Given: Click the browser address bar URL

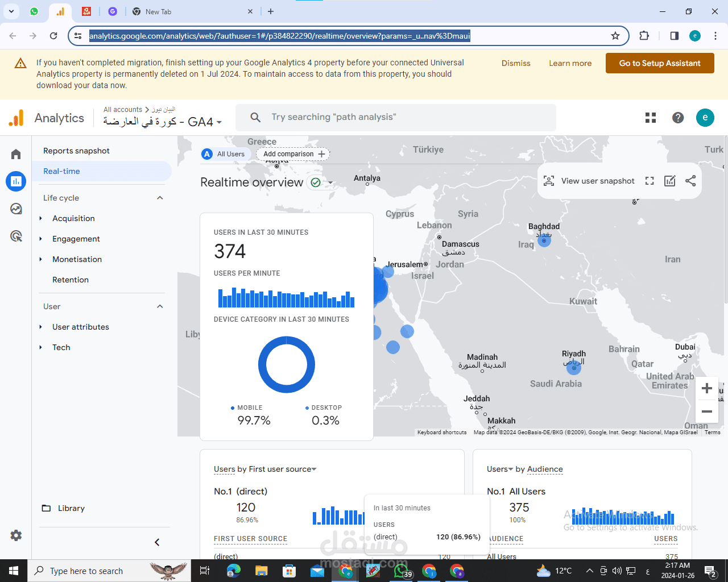Looking at the screenshot, I should click(x=280, y=36).
